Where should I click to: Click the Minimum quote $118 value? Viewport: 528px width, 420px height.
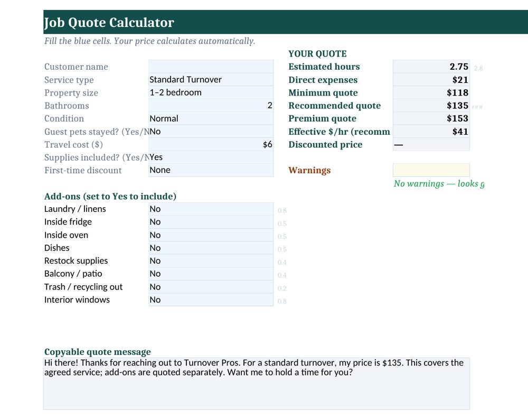pyautogui.click(x=431, y=92)
